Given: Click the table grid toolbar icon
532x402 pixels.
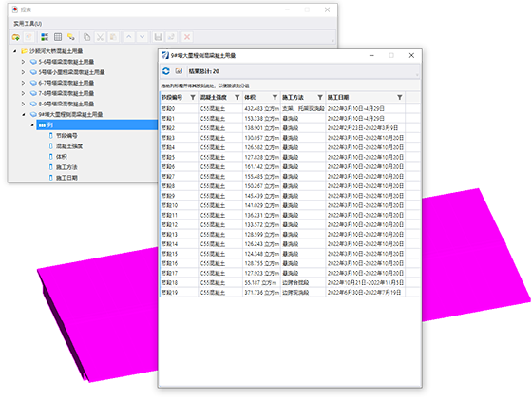Looking at the screenshot, I should 58,37.
